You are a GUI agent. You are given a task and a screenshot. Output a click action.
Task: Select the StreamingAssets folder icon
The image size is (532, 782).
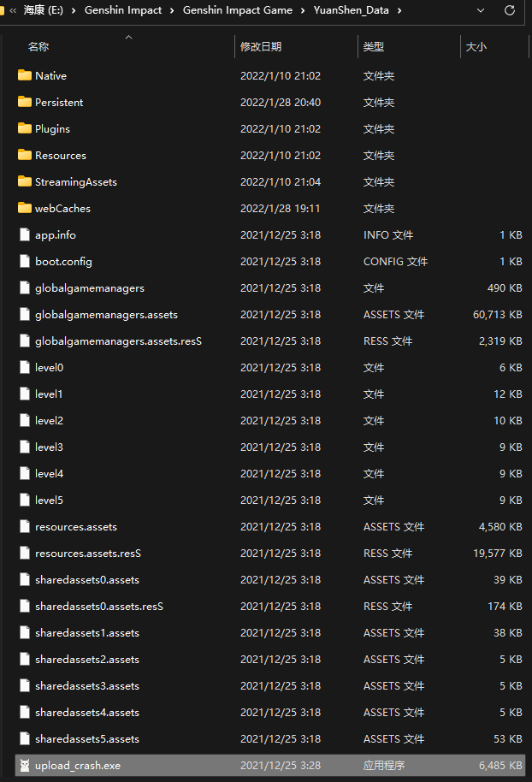[25, 181]
